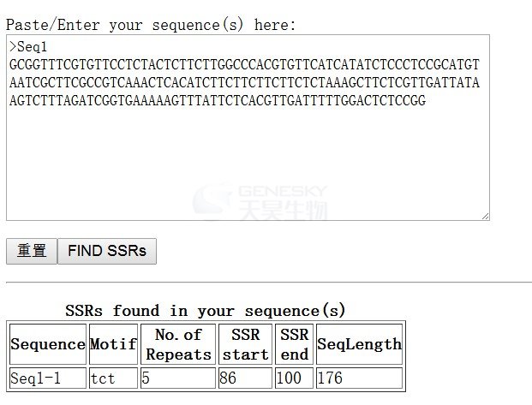The height and width of the screenshot is (405, 532).
Task: Select the repeats value 5 cell
Action: (178, 378)
